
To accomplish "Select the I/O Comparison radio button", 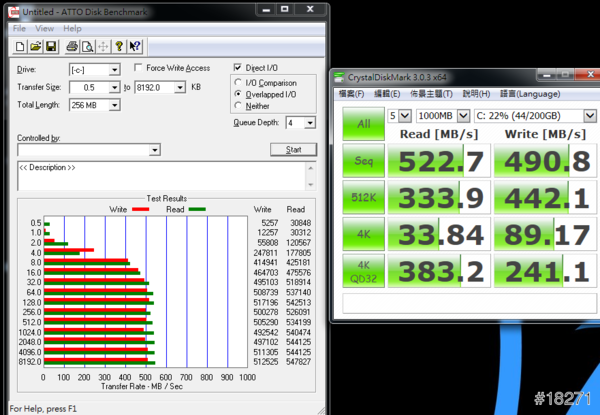I will [237, 82].
